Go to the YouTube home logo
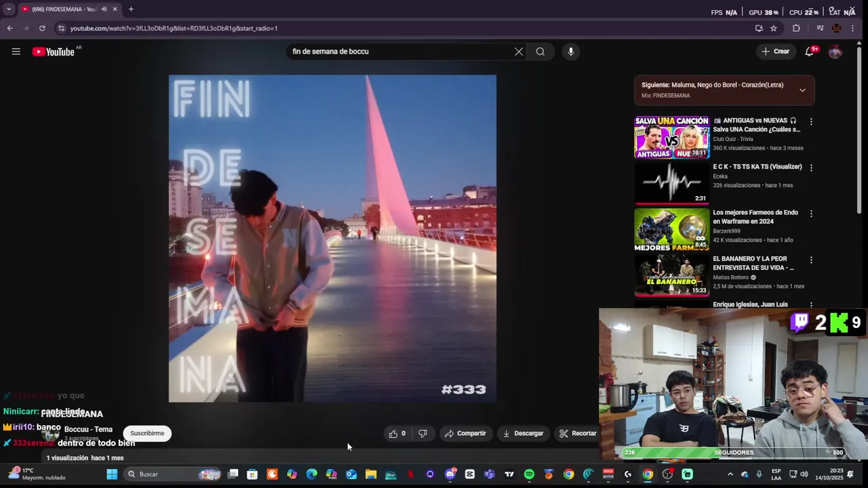 [x=53, y=52]
